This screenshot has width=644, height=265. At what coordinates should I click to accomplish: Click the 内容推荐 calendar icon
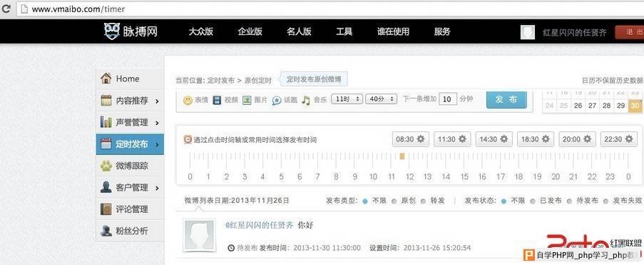[x=106, y=101]
